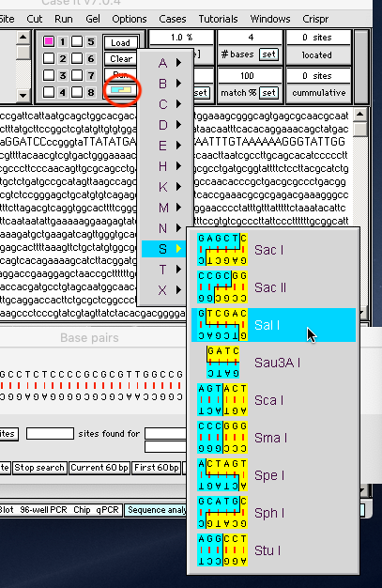Open the Run menu in menu bar
The height and width of the screenshot is (588, 382).
64,19
